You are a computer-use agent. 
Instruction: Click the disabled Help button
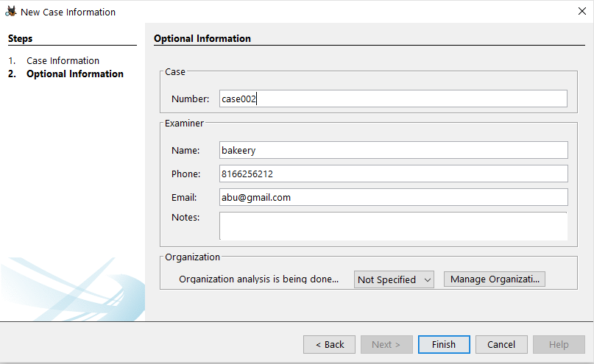tap(559, 344)
